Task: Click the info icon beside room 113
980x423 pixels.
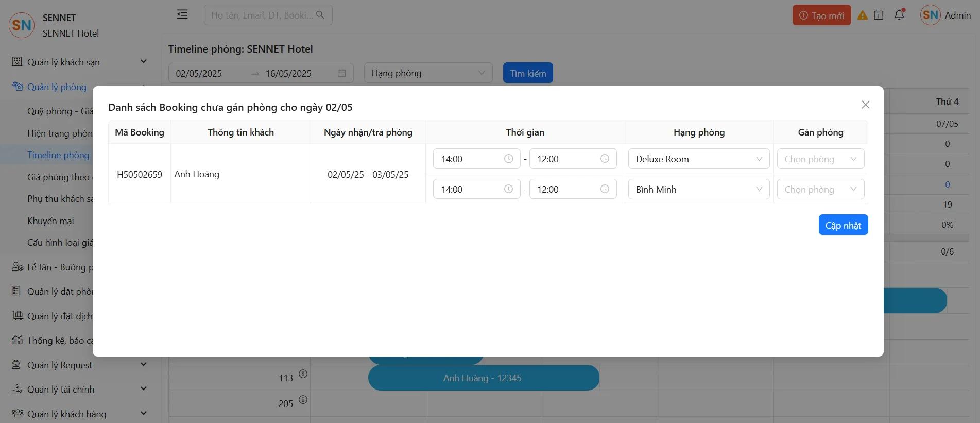Action: (303, 374)
